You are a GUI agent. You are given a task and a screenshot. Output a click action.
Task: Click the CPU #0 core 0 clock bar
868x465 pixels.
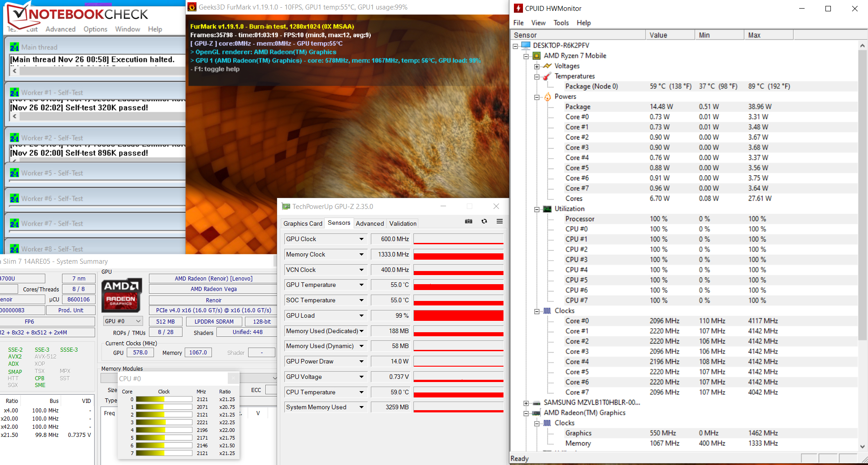tap(164, 399)
